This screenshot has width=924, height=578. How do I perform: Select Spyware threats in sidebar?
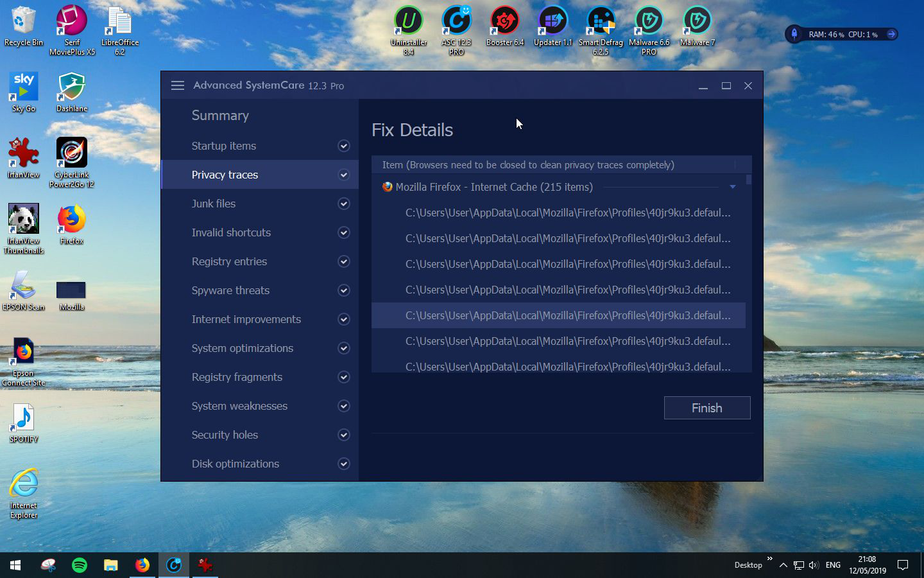(x=260, y=290)
